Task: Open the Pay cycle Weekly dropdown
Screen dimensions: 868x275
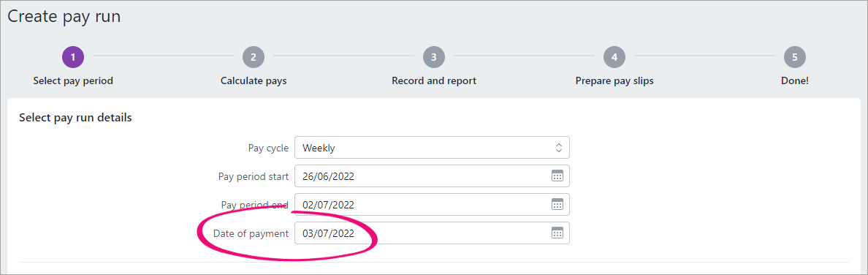Action: coord(432,148)
